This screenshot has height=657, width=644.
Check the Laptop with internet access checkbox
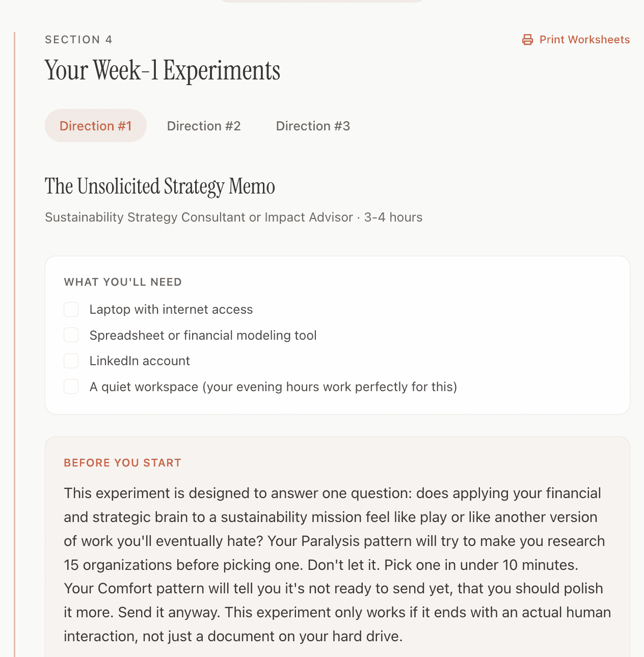(71, 309)
